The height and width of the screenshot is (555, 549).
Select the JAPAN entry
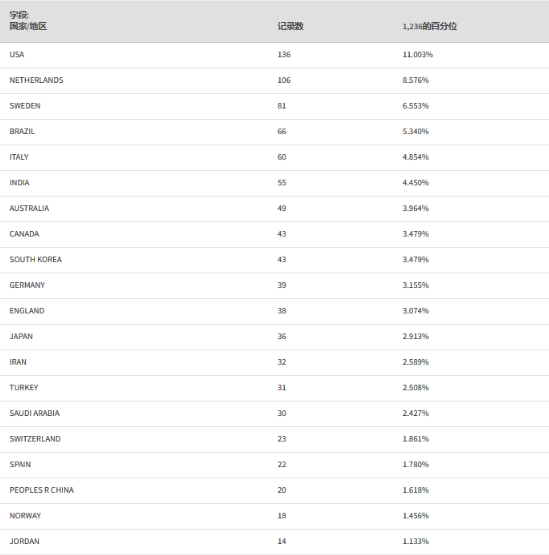click(21, 336)
